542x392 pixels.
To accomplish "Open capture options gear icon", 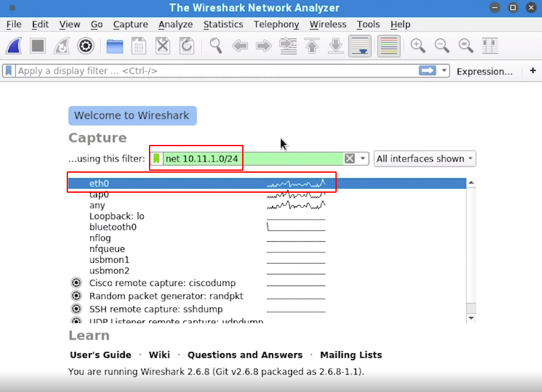I will click(x=85, y=47).
